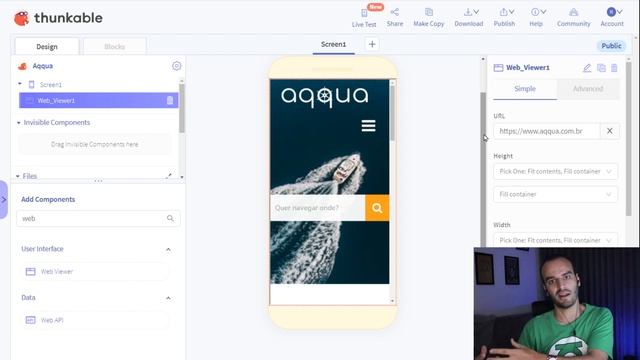Collapse Invisible Components section
Viewport: 640px width, 360px height.
[x=18, y=122]
